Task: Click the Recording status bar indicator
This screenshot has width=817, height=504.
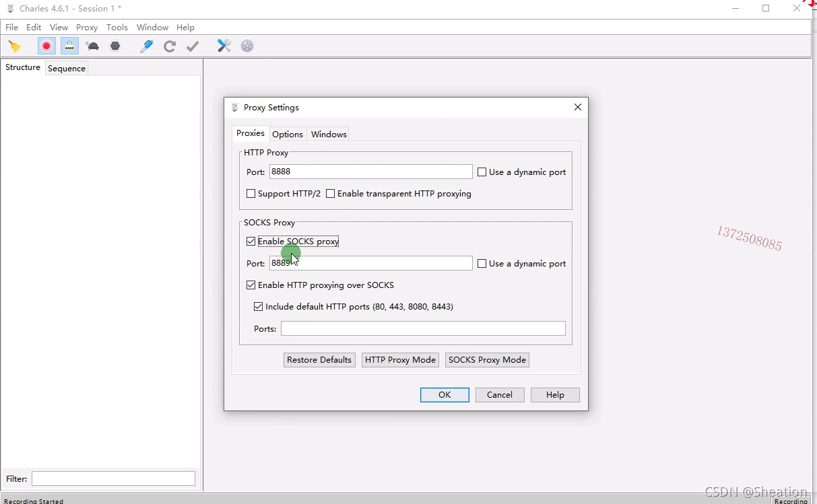Action: 791,501
